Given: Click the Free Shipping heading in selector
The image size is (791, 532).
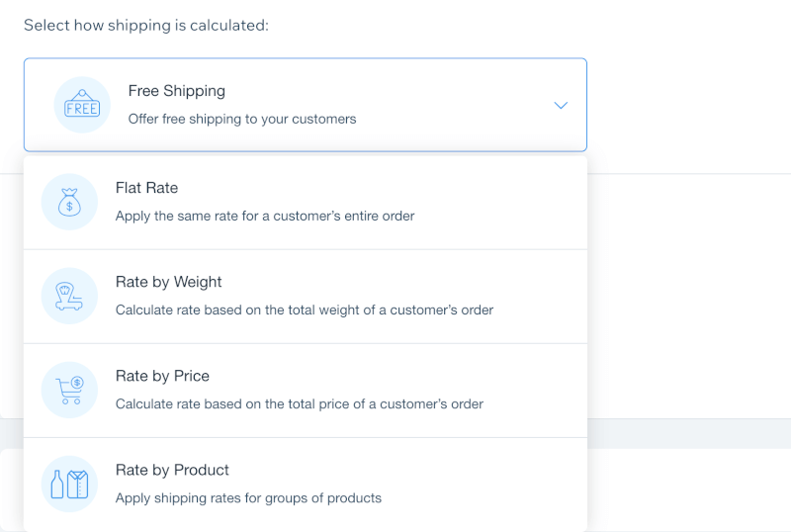Looking at the screenshot, I should pyautogui.click(x=177, y=91).
